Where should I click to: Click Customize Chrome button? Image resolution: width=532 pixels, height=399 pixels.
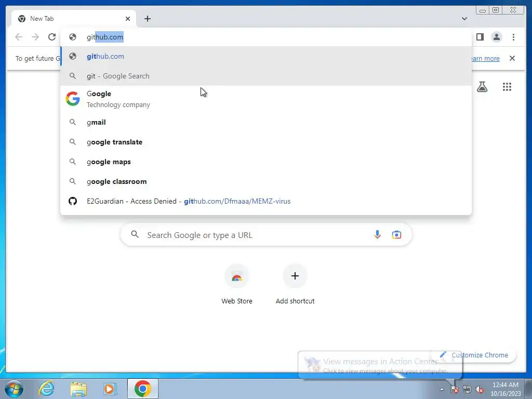coord(474,355)
